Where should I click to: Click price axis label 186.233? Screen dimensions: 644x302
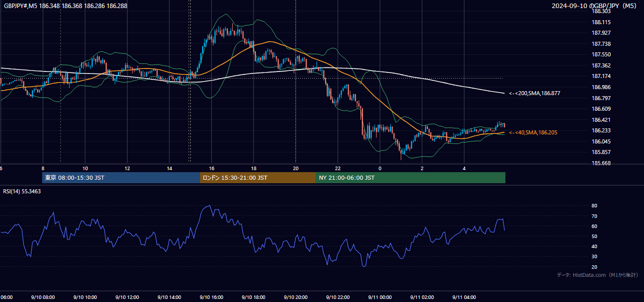pos(601,130)
